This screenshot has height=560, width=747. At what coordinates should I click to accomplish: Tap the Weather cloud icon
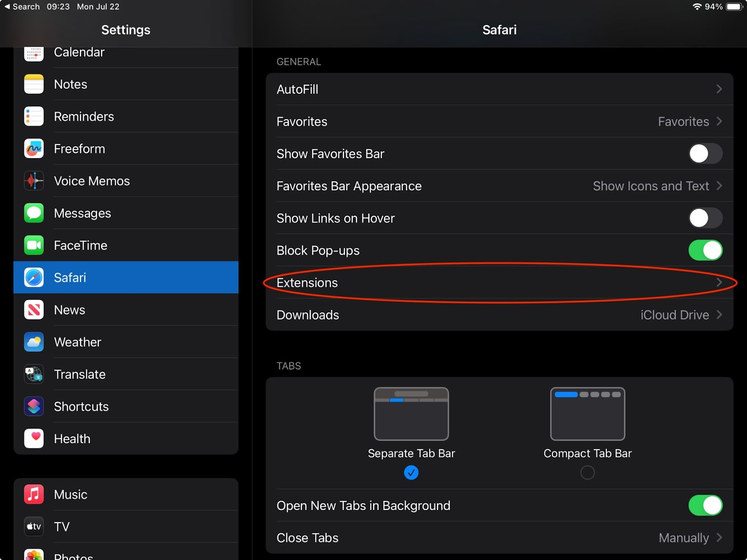tap(34, 342)
